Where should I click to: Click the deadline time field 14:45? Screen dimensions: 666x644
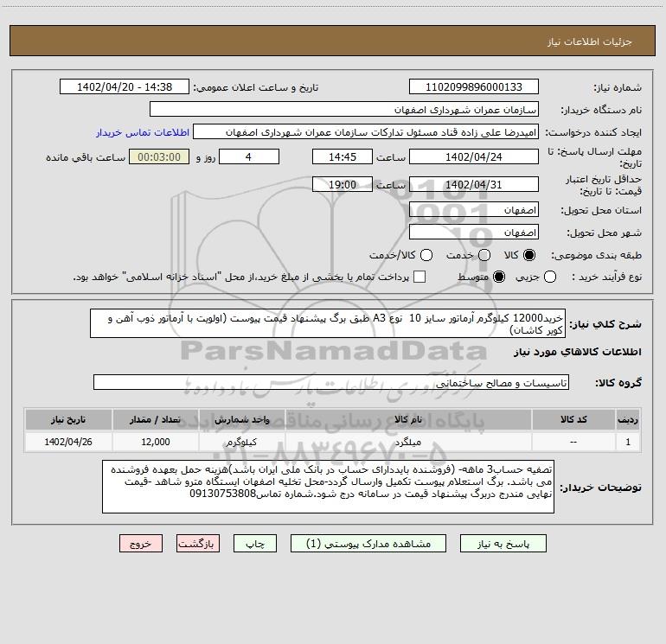(x=343, y=156)
